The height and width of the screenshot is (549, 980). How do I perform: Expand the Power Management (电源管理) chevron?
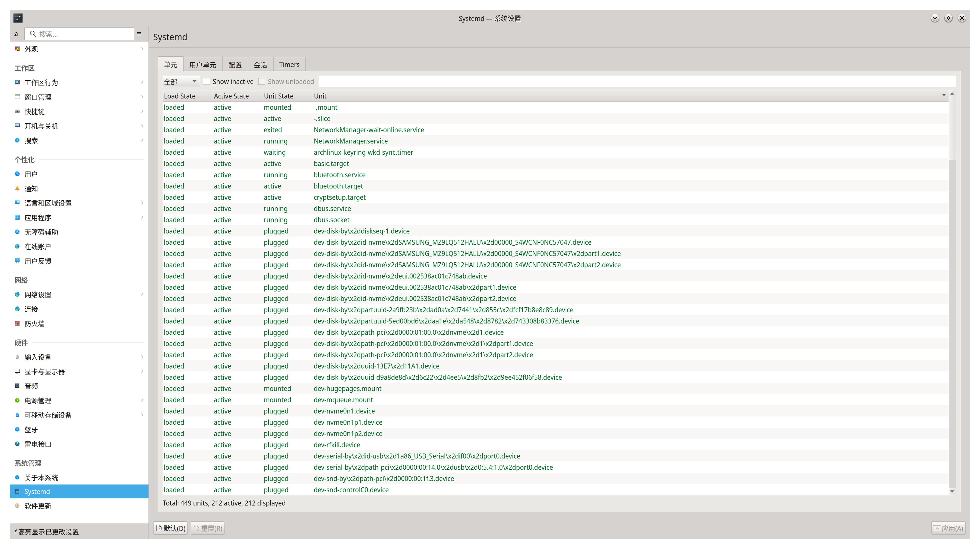tap(142, 400)
